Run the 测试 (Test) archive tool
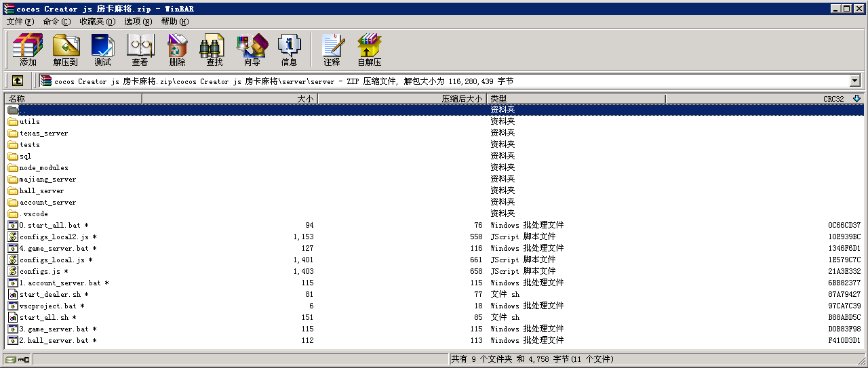The width and height of the screenshot is (868, 368). tap(102, 49)
